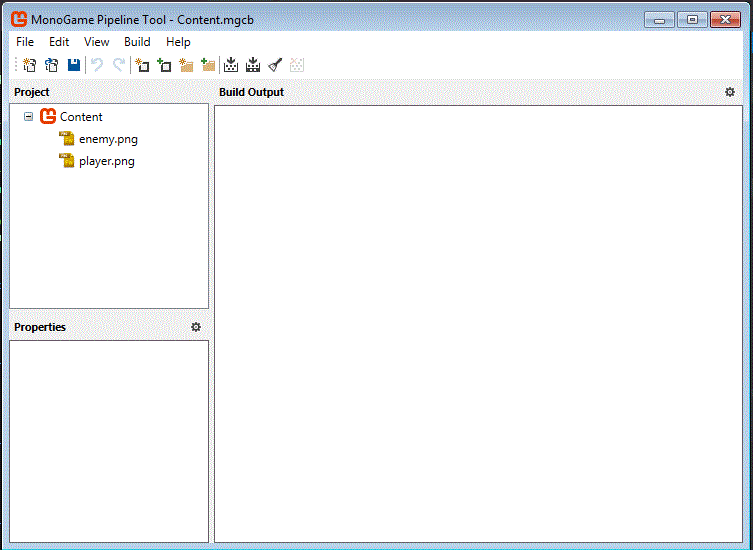This screenshot has height=550, width=753.
Task: Collapse the Content tree node
Action: (28, 116)
